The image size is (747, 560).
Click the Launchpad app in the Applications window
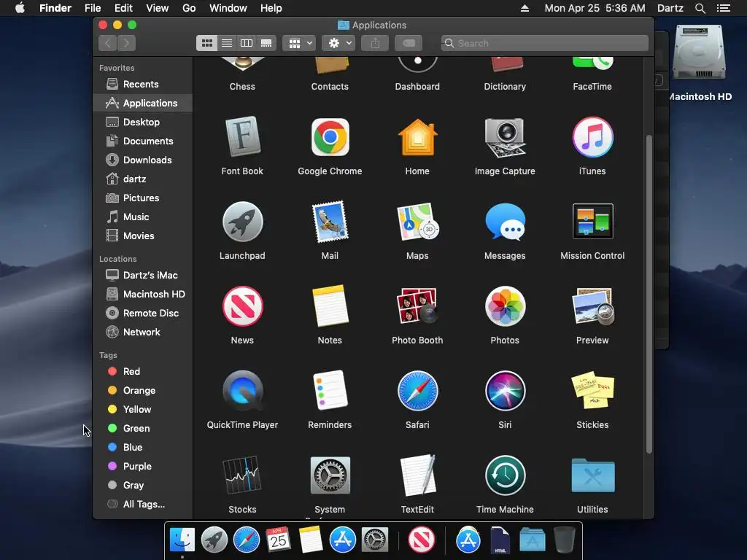click(x=242, y=222)
